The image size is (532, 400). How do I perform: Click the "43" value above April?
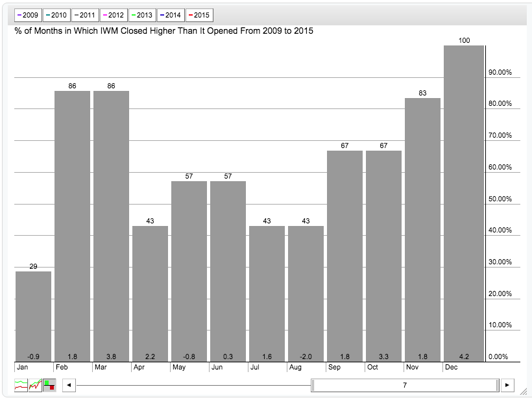[151, 221]
